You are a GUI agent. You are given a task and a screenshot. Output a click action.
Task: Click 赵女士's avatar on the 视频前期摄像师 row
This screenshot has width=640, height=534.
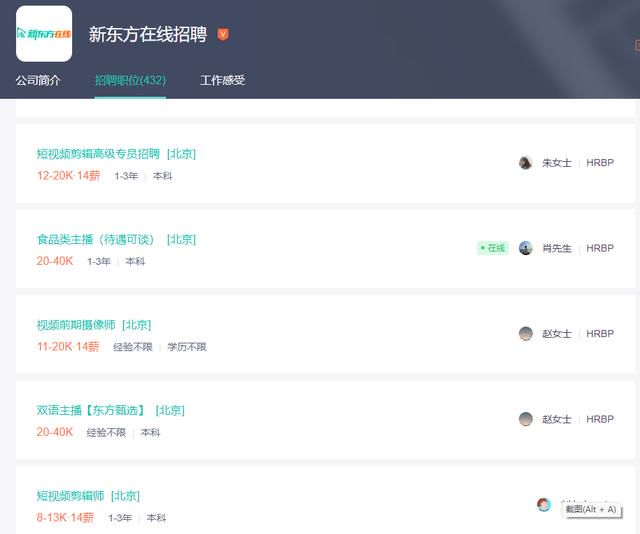(526, 334)
